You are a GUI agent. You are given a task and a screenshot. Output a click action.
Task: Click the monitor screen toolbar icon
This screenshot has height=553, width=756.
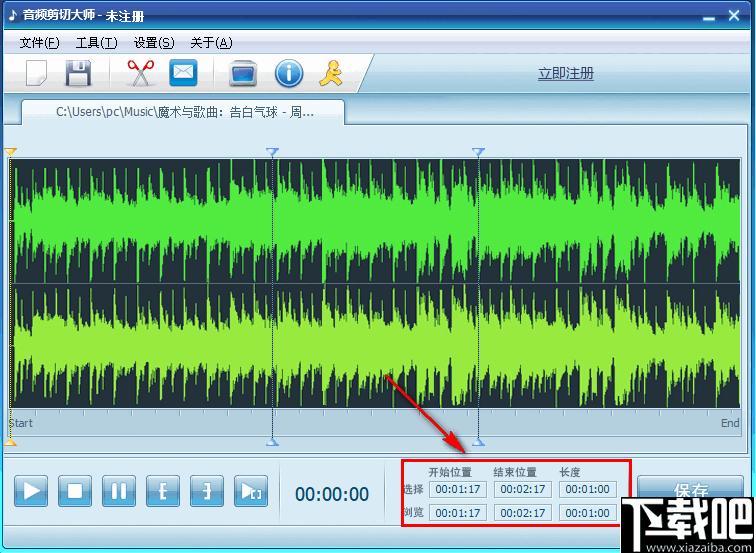click(243, 73)
